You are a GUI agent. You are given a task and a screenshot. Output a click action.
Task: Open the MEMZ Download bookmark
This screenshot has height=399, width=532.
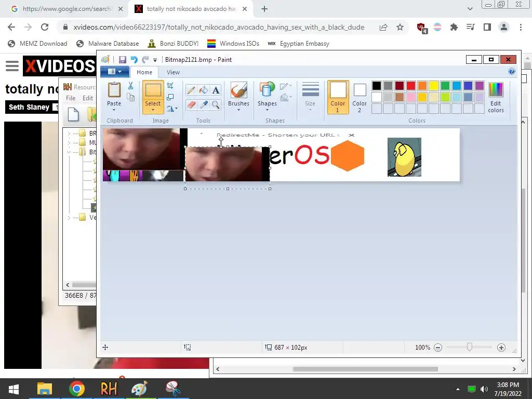click(37, 44)
